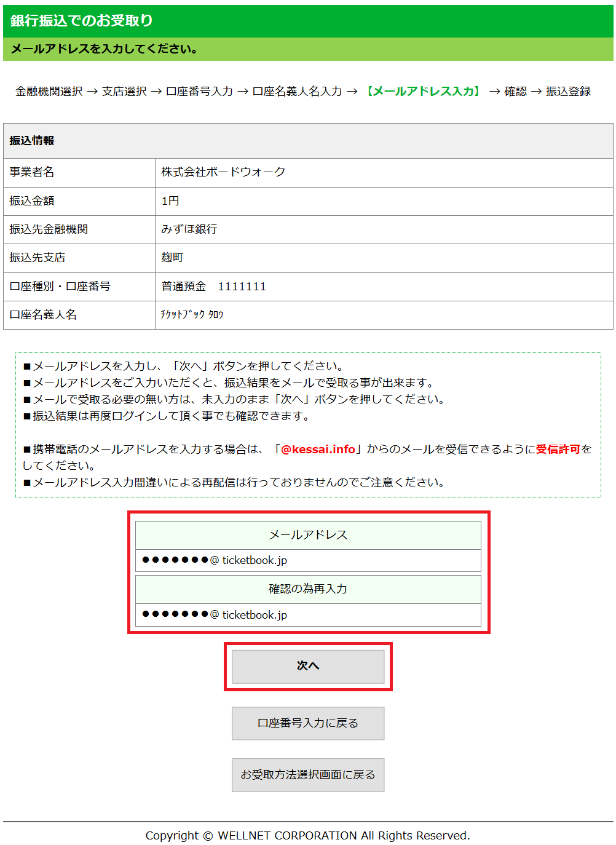616x845 pixels.
Task: Click the 振込情報 table header
Action: [x=32, y=141]
